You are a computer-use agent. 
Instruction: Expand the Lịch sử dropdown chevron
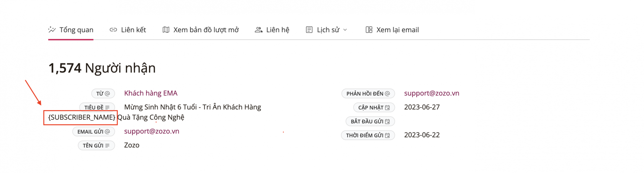[x=345, y=30]
